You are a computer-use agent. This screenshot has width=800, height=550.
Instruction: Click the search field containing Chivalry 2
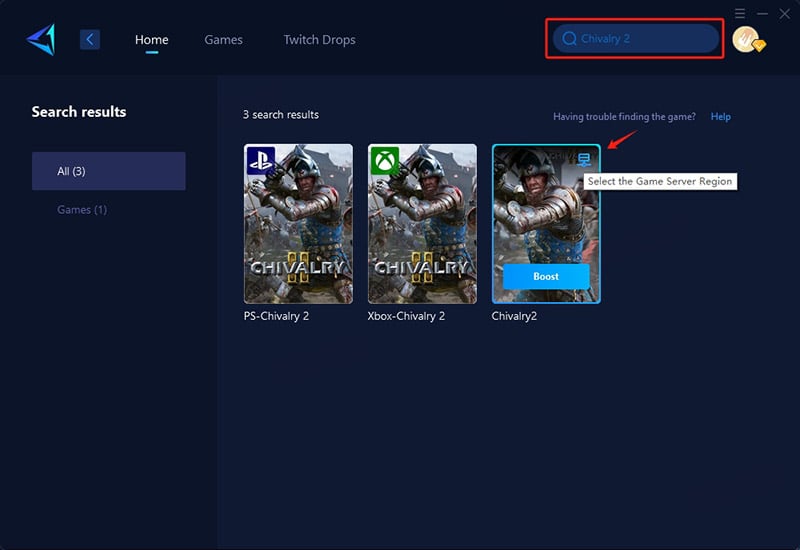pyautogui.click(x=636, y=39)
